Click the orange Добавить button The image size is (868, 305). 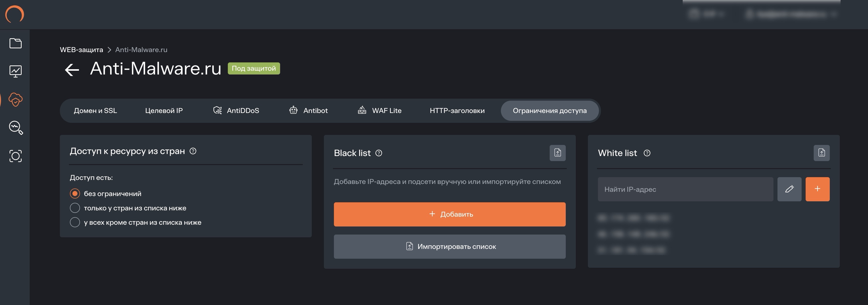click(x=449, y=214)
